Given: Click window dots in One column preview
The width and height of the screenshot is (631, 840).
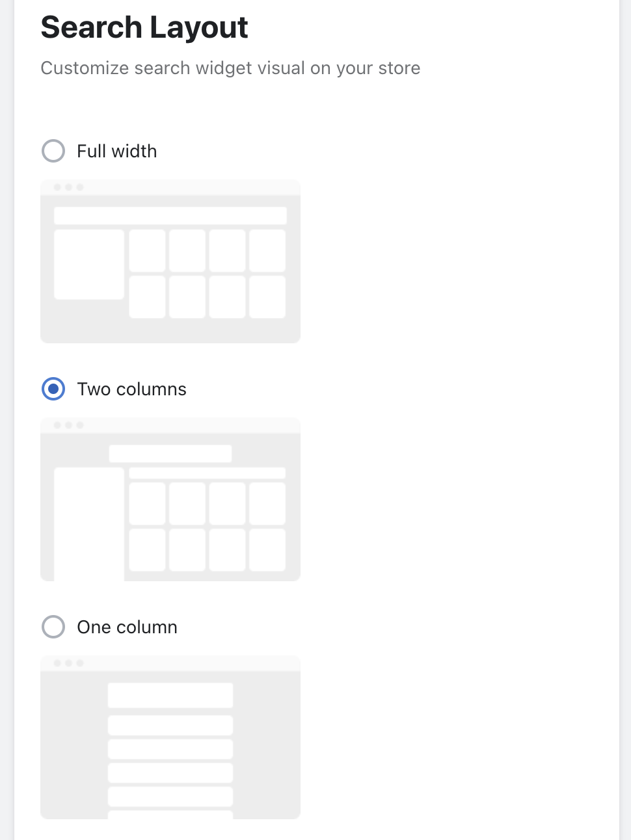Looking at the screenshot, I should pos(68,663).
